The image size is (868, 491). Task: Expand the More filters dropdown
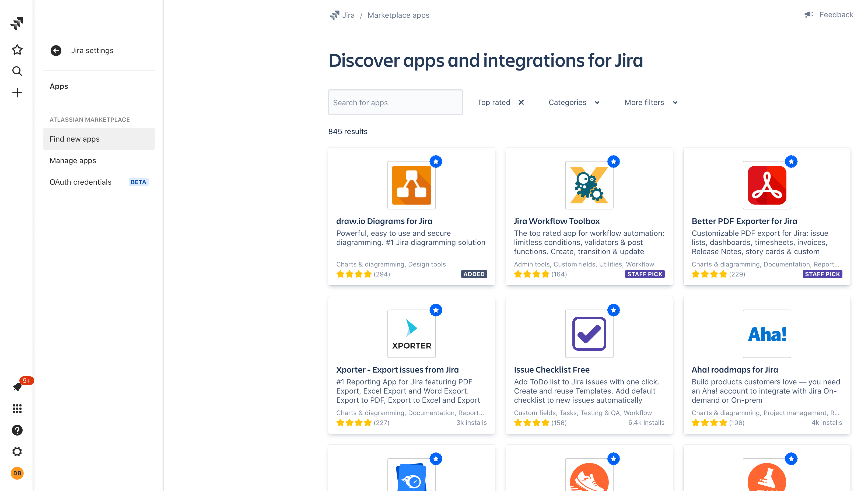[650, 102]
